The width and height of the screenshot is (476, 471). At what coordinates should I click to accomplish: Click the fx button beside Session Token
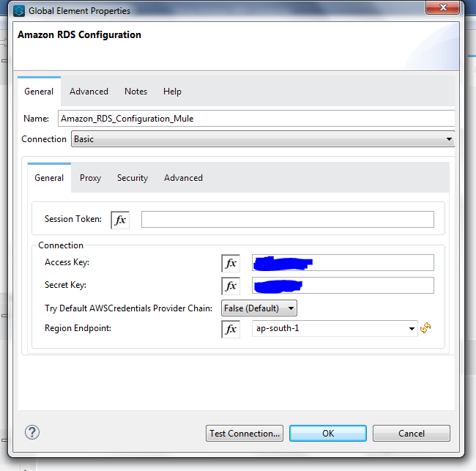120,220
